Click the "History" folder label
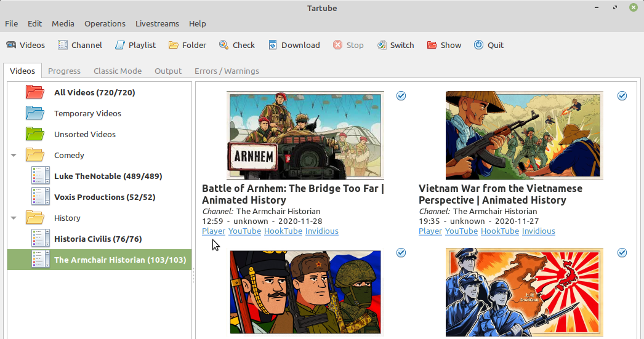 (x=67, y=218)
